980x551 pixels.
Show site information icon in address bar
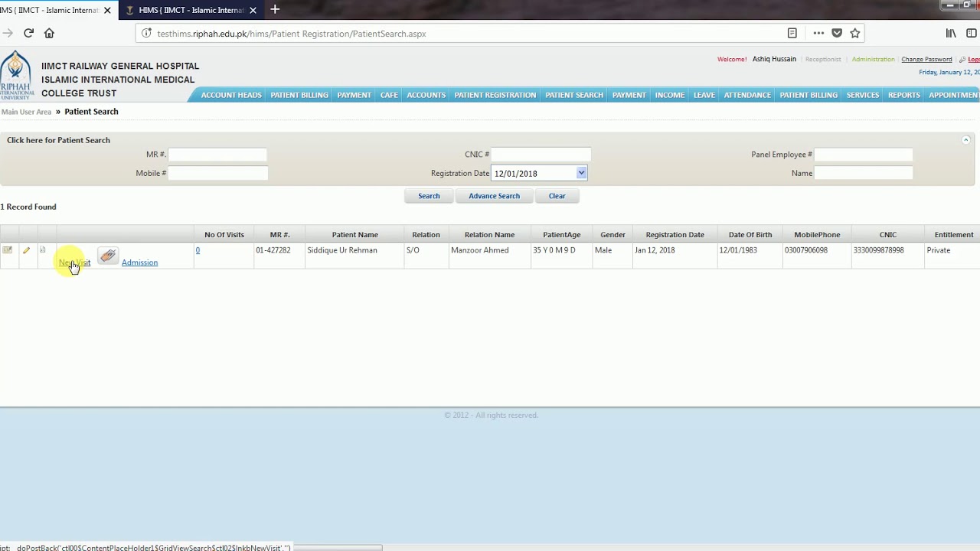pyautogui.click(x=146, y=34)
